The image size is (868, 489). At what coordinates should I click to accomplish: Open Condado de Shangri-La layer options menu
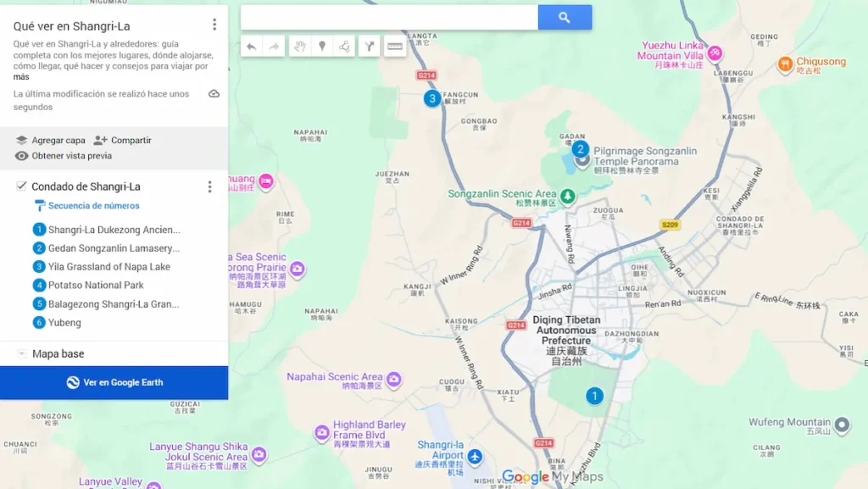[210, 187]
